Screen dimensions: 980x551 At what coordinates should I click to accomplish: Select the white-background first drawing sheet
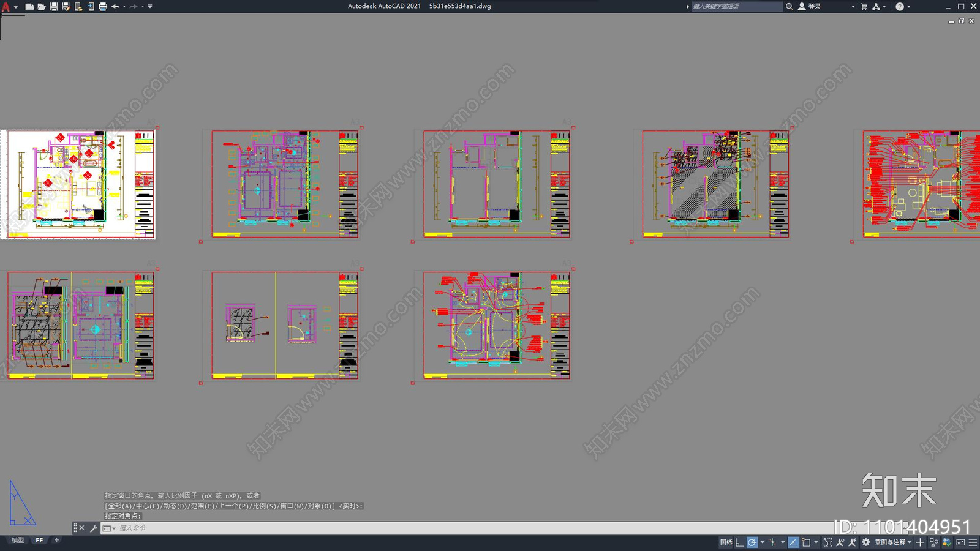(x=78, y=184)
